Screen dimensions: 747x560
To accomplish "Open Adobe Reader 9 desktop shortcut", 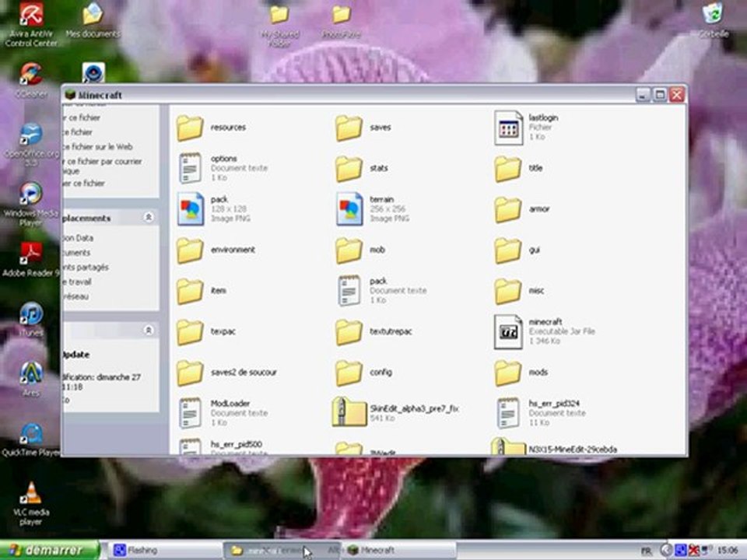I will coord(31,260).
